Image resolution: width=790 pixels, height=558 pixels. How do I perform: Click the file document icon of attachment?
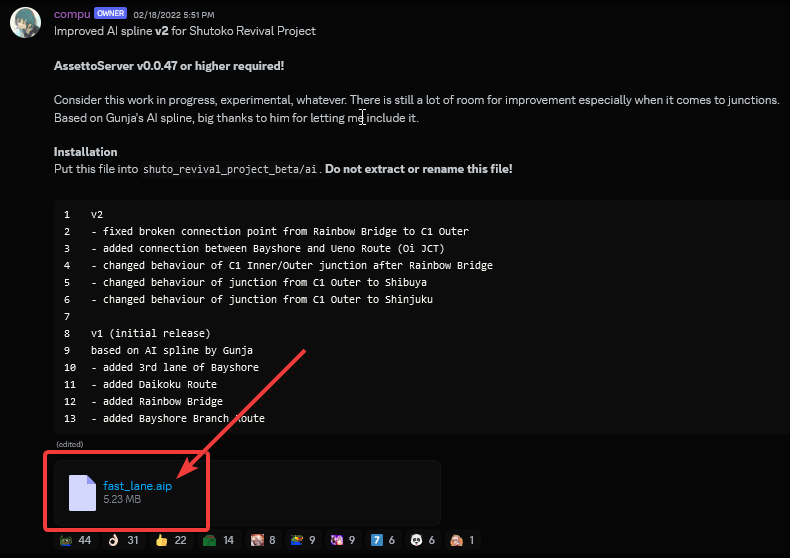click(x=82, y=493)
